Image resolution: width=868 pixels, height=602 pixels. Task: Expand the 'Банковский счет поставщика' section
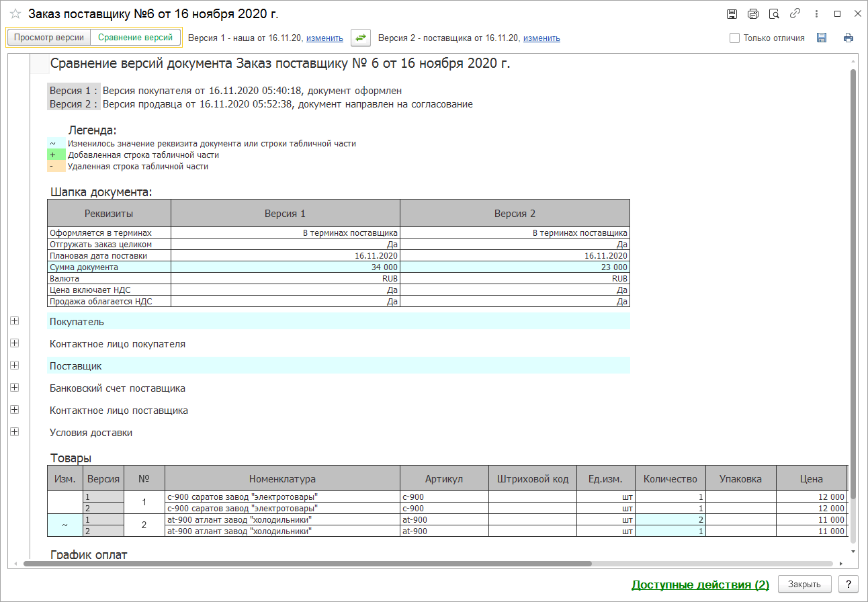pyautogui.click(x=15, y=388)
